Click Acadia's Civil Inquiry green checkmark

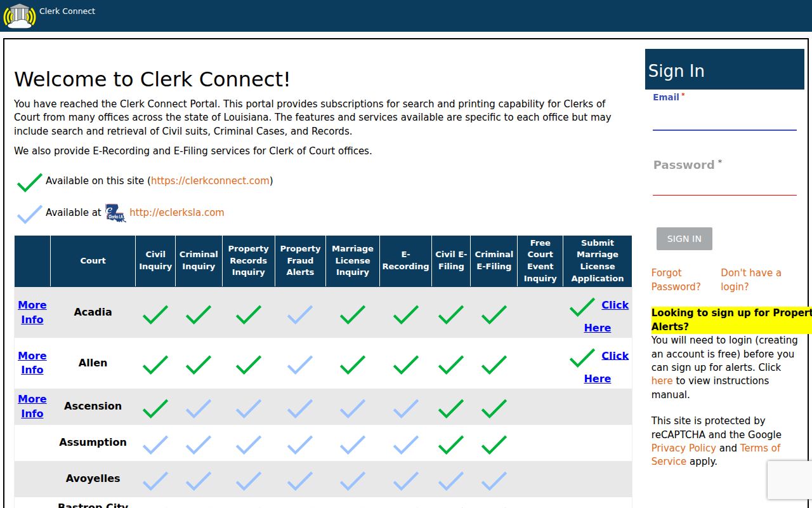[x=155, y=314]
